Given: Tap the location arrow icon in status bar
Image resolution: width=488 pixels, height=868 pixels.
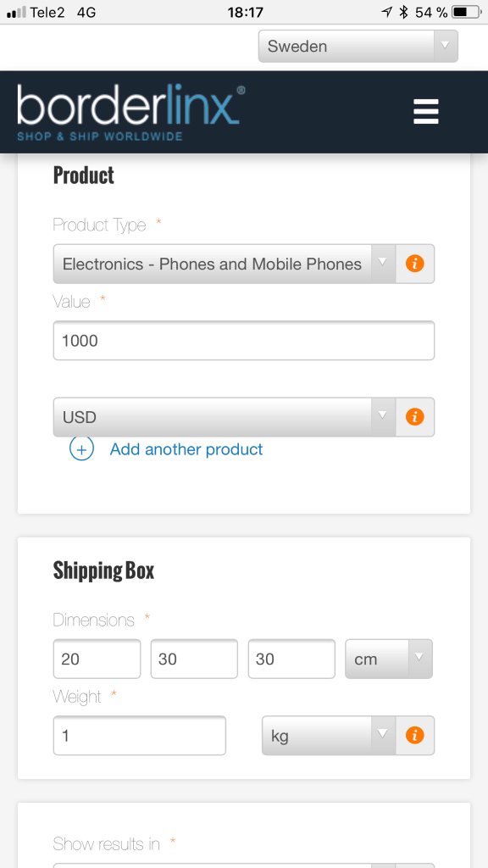Looking at the screenshot, I should click(386, 12).
